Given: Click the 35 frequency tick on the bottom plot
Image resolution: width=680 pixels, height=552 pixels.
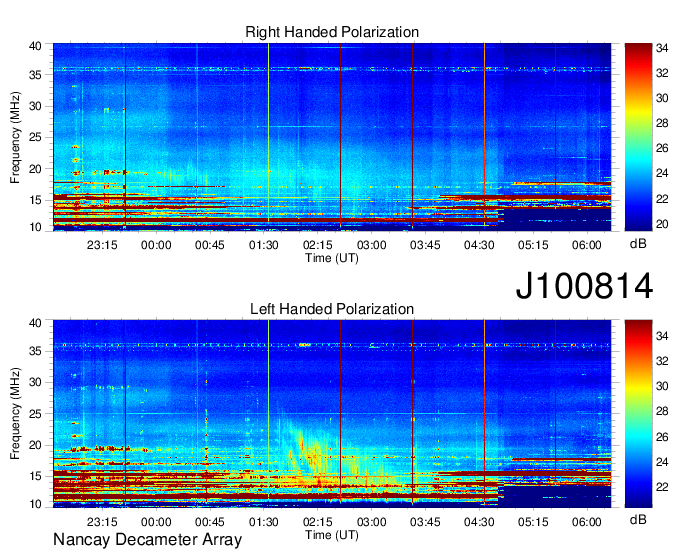Looking at the screenshot, I should (x=35, y=351).
